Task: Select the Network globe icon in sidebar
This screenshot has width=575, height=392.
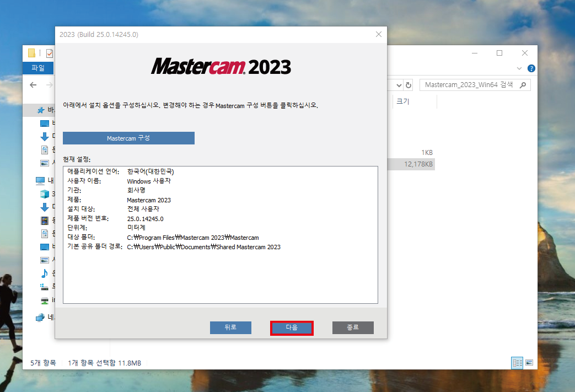Action: (x=40, y=318)
